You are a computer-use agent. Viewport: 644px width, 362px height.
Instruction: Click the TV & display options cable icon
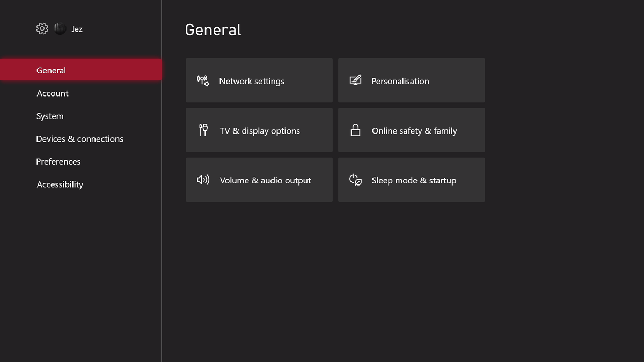[x=203, y=130]
